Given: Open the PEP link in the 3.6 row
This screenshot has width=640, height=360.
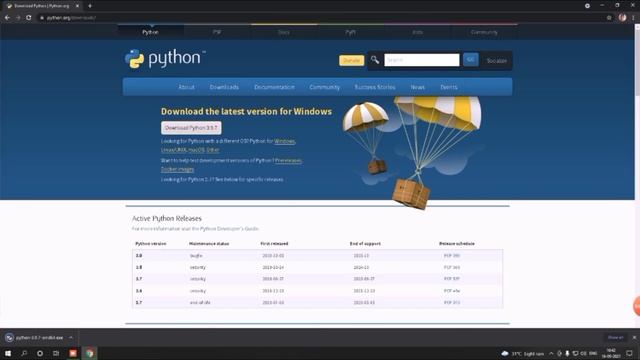Looking at the screenshot, I should (451, 291).
